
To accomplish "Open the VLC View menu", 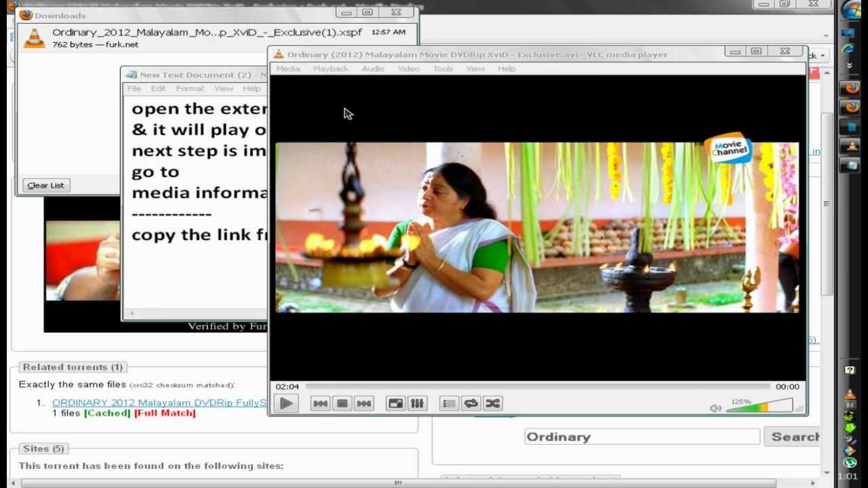I will (x=475, y=68).
